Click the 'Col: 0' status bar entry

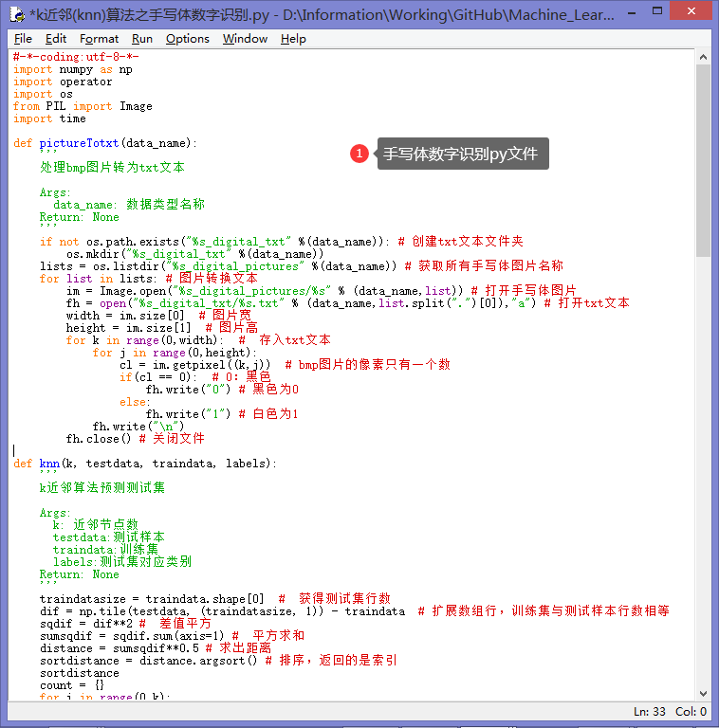tap(691, 711)
